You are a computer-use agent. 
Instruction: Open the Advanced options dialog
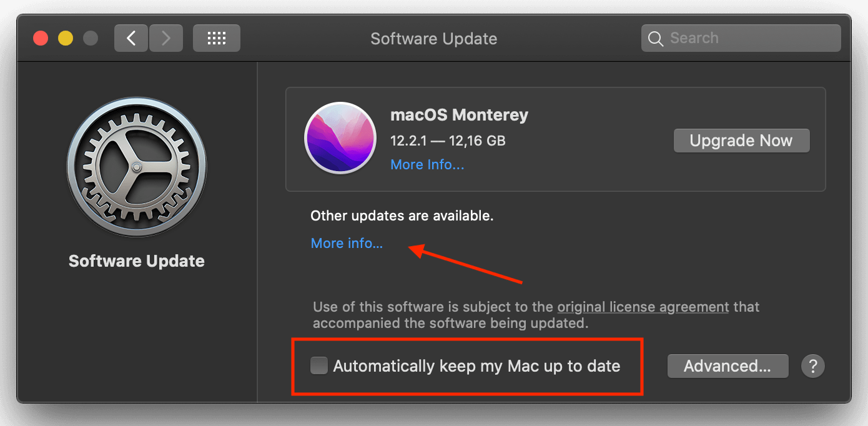(727, 366)
